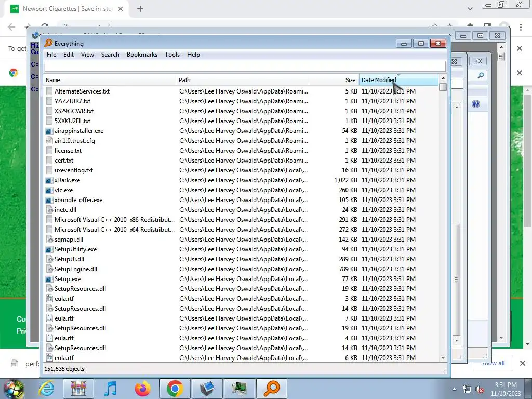
Task: Sort results by Name column header
Action: pos(110,80)
